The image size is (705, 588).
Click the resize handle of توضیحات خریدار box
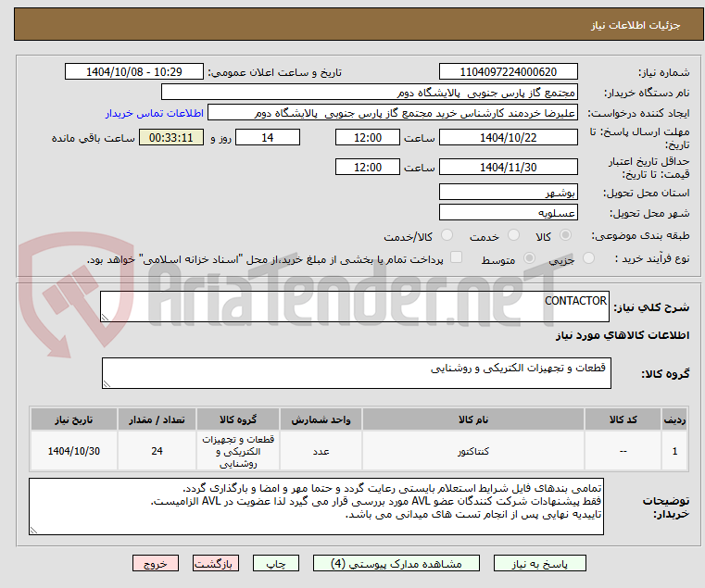pyautogui.click(x=33, y=531)
